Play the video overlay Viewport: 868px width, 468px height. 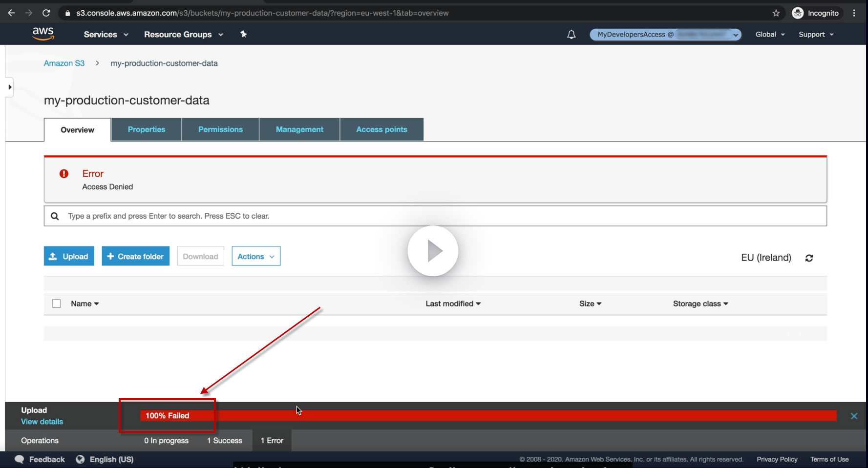click(x=433, y=251)
